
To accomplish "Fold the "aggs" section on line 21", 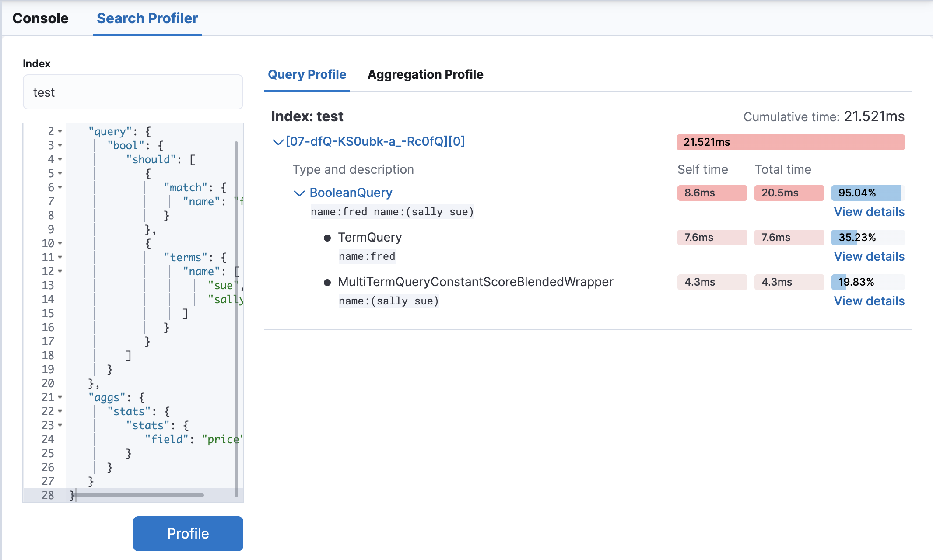I will 60,397.
